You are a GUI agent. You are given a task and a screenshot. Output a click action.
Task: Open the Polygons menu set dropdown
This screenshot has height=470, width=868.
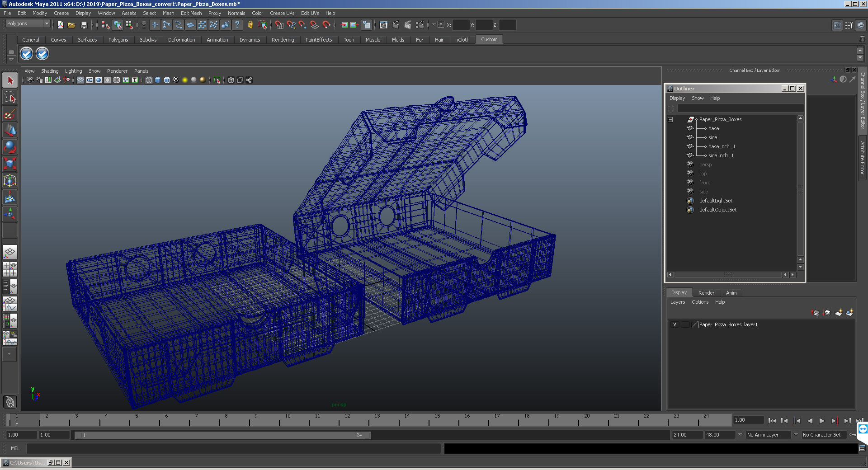[28, 24]
